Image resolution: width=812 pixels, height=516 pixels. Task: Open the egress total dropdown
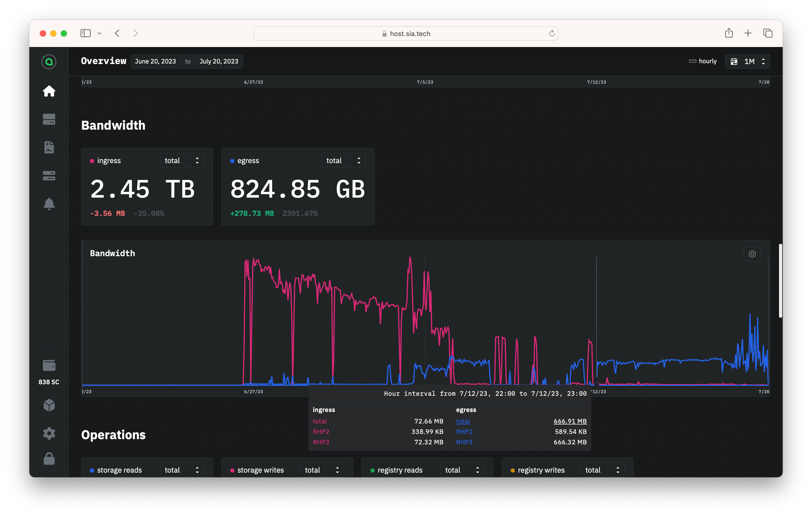344,161
